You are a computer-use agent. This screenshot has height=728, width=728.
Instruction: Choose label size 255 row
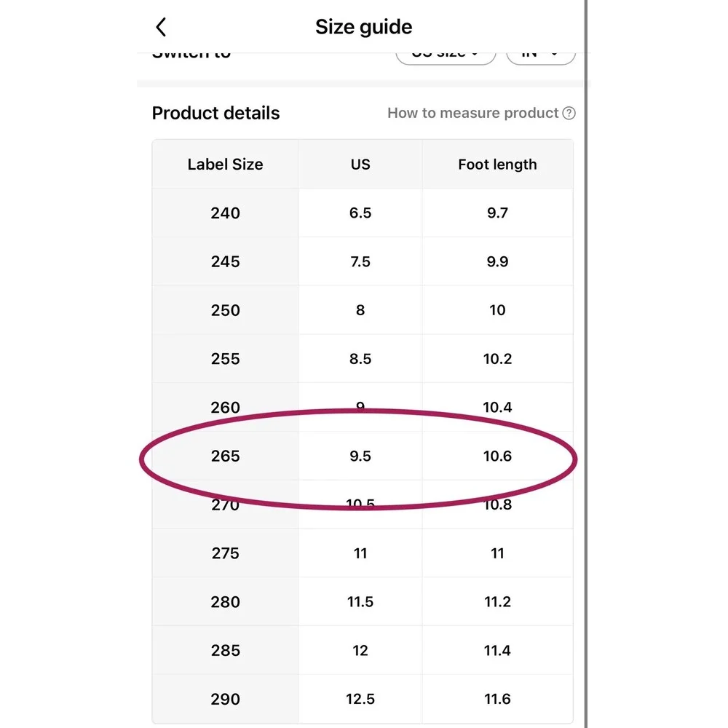[363, 359]
